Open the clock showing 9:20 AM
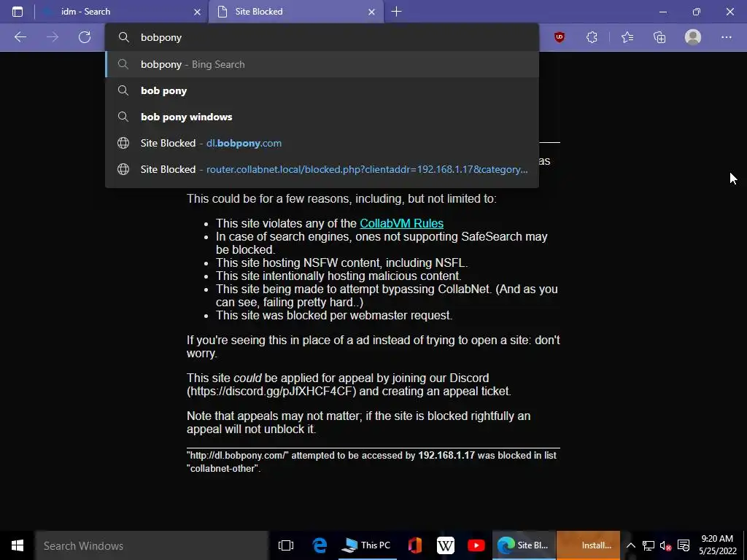The image size is (747, 560). (718, 545)
